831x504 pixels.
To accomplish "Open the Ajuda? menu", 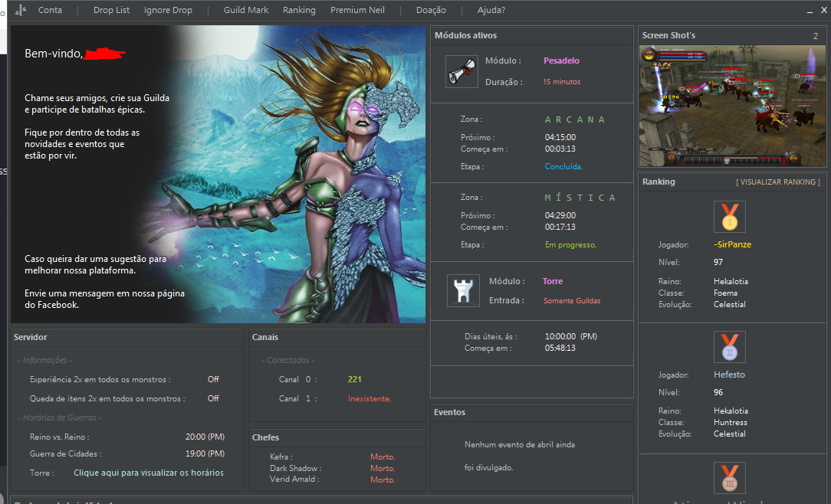I will tap(491, 10).
